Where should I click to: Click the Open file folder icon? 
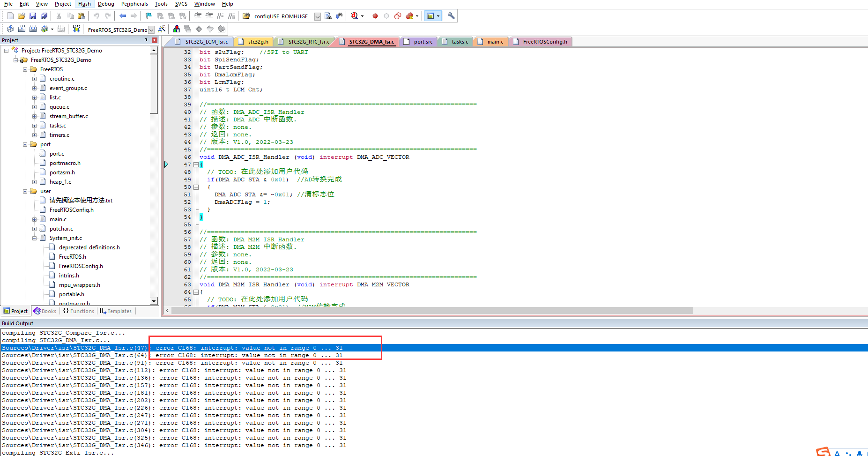coord(22,16)
